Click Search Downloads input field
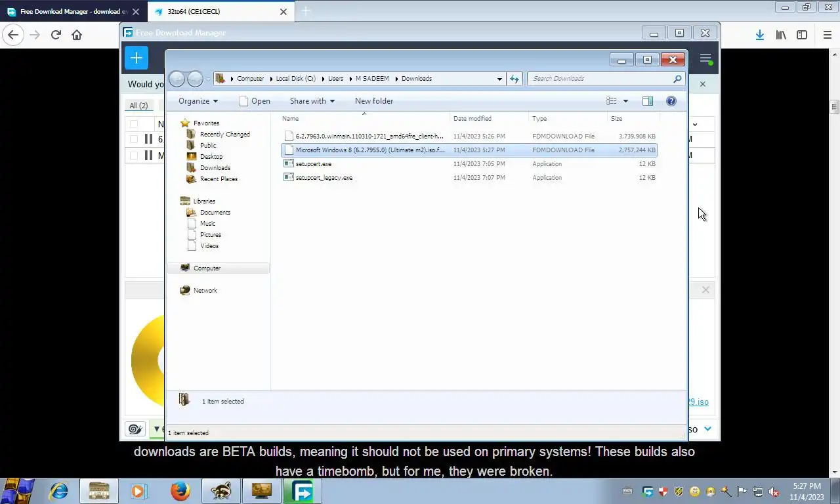Image resolution: width=840 pixels, height=504 pixels. pos(600,79)
